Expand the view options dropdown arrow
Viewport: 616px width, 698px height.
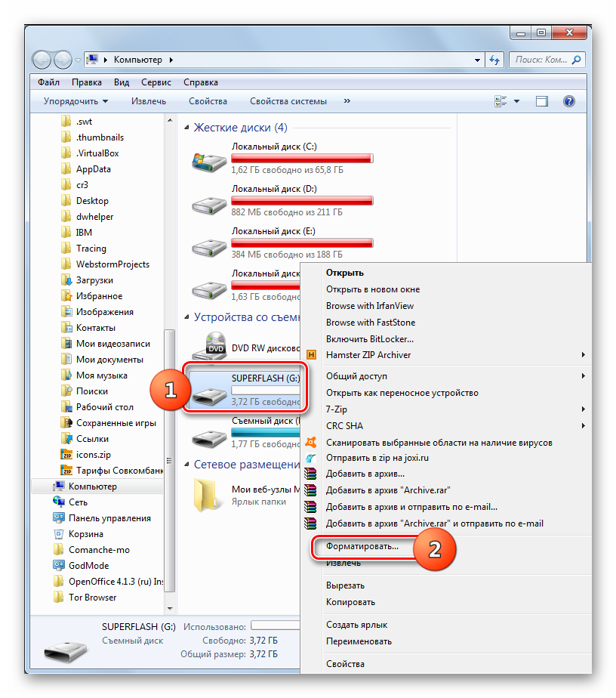(x=517, y=101)
